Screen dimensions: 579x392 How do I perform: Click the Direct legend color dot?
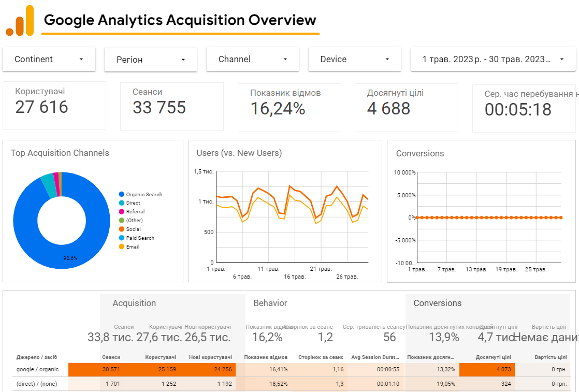121,203
